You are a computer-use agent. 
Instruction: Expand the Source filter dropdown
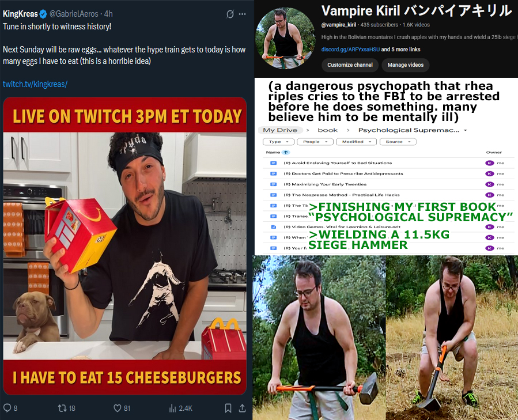398,142
